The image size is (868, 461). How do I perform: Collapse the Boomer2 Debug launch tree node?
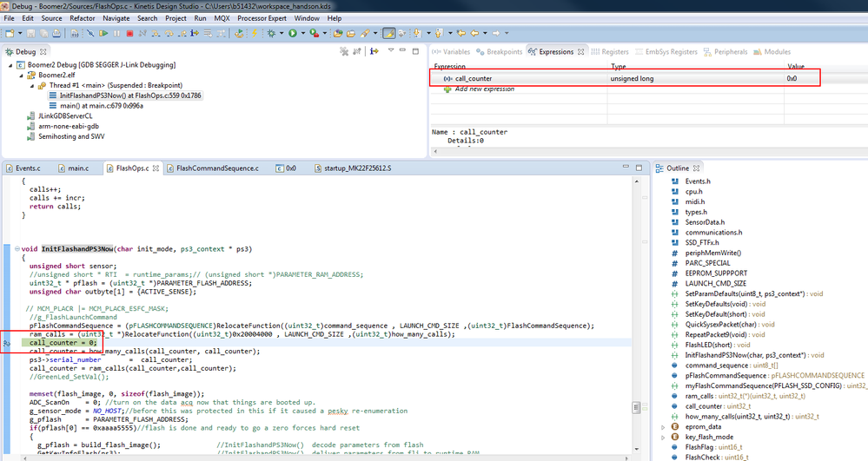10,65
